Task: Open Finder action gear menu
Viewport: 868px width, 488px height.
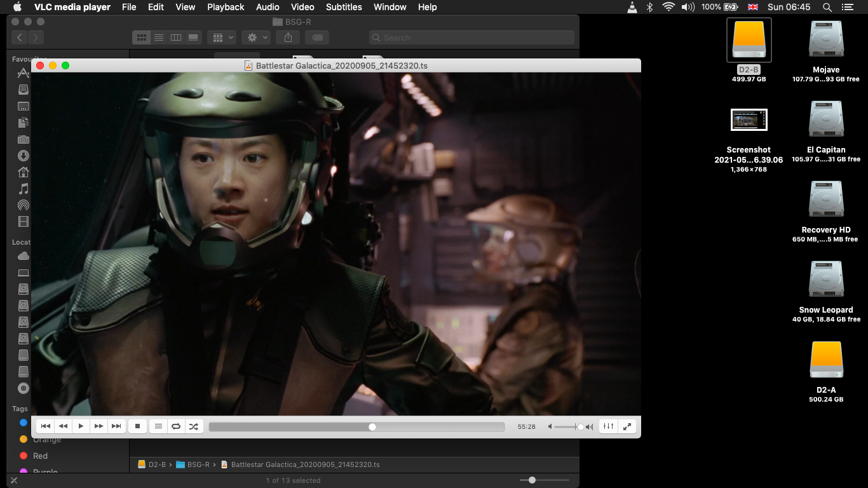Action: [x=256, y=37]
